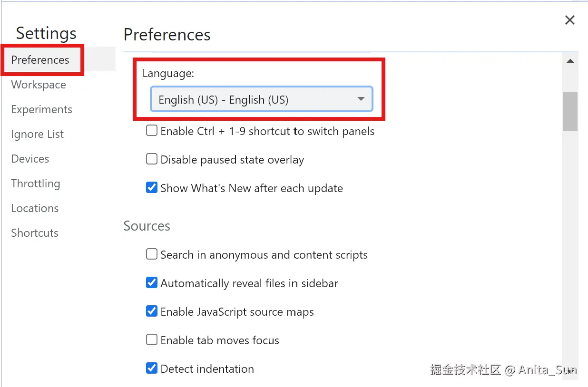
Task: Open the Language dropdown
Action: point(261,99)
